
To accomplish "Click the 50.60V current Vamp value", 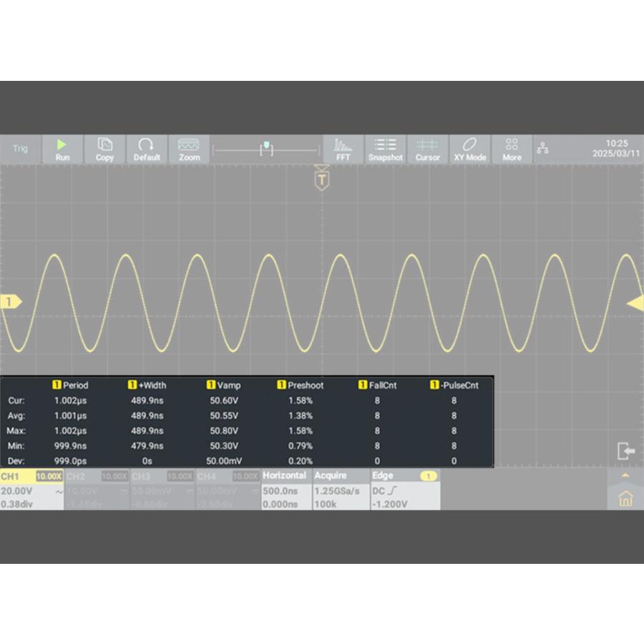I will coord(224,401).
